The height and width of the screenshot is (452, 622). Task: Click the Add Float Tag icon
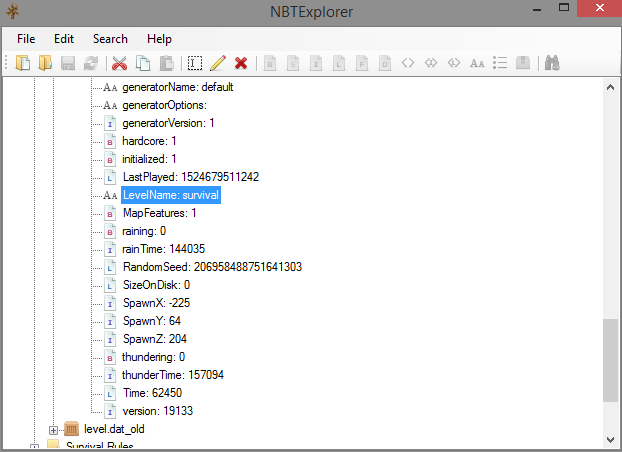(x=362, y=63)
